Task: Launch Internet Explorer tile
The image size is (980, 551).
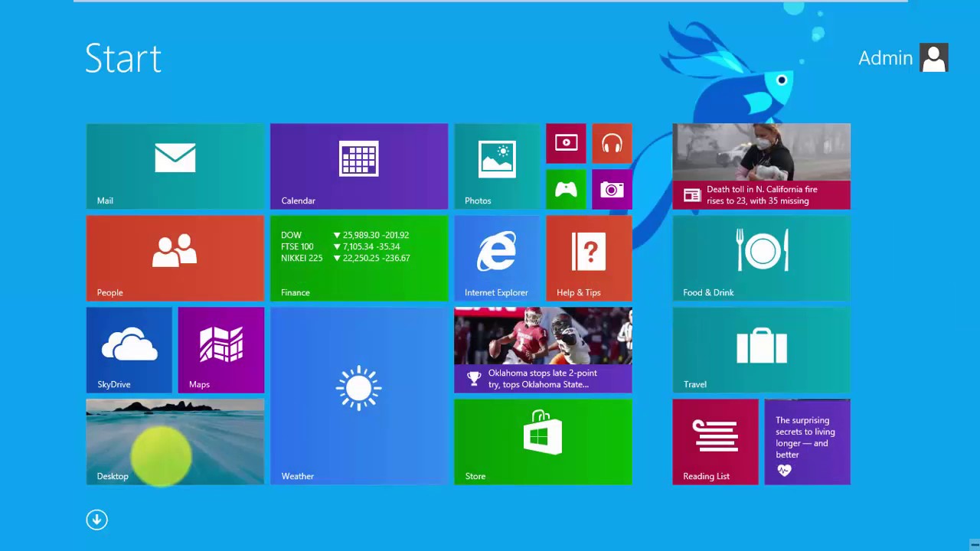Action: point(497,258)
